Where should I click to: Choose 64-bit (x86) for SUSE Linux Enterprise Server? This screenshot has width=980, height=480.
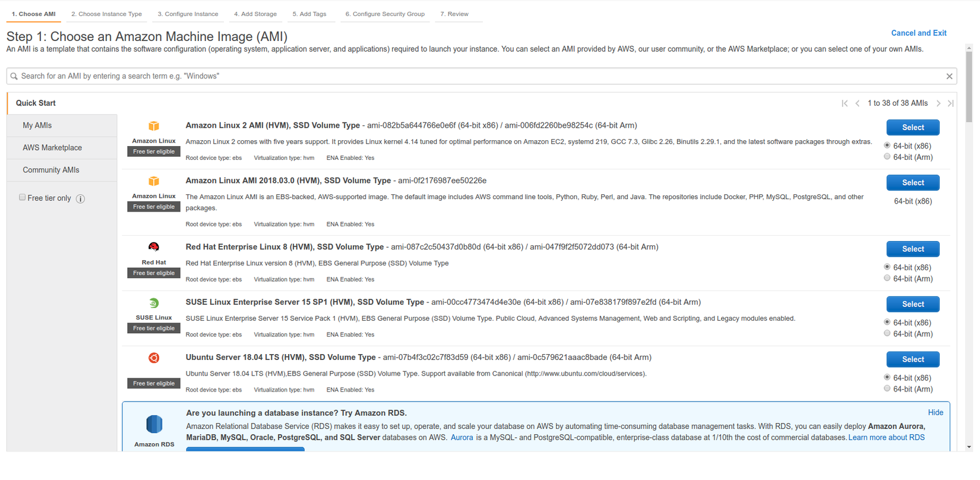click(x=887, y=323)
